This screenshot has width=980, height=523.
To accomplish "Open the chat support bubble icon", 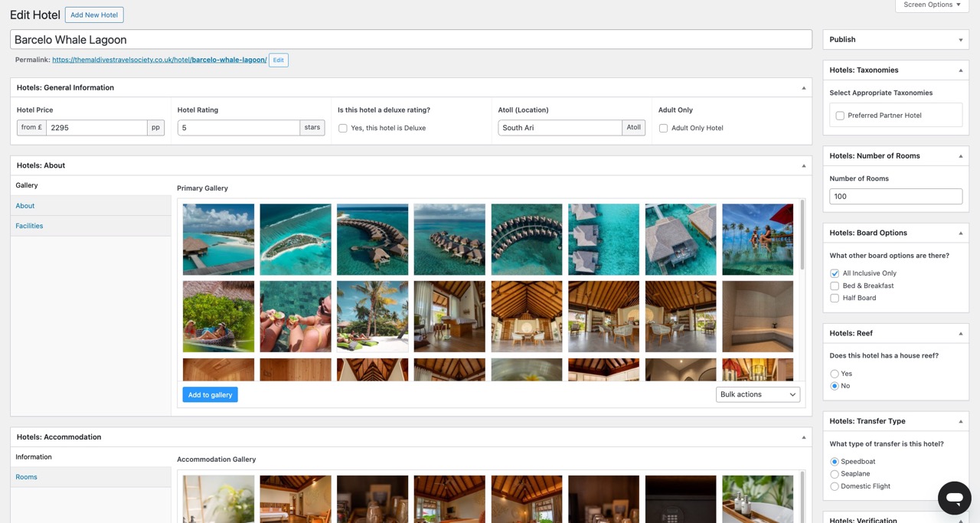I will (954, 498).
